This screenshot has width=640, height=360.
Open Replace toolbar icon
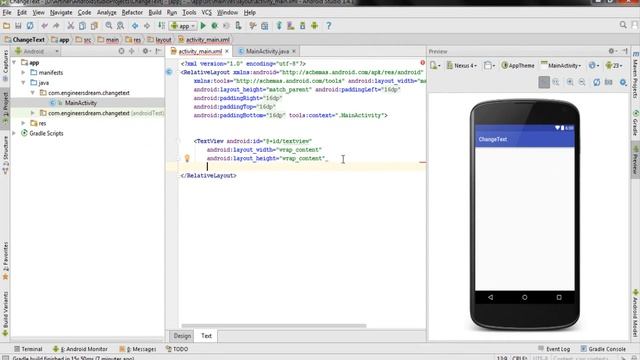pyautogui.click(x=120, y=26)
